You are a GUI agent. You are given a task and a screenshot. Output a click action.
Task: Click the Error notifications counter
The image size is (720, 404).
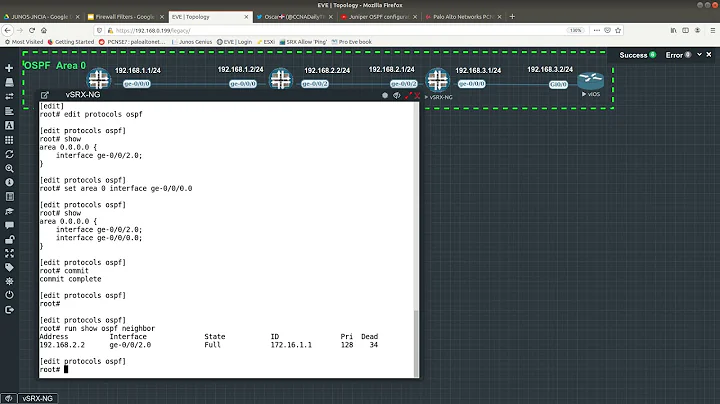coord(678,55)
